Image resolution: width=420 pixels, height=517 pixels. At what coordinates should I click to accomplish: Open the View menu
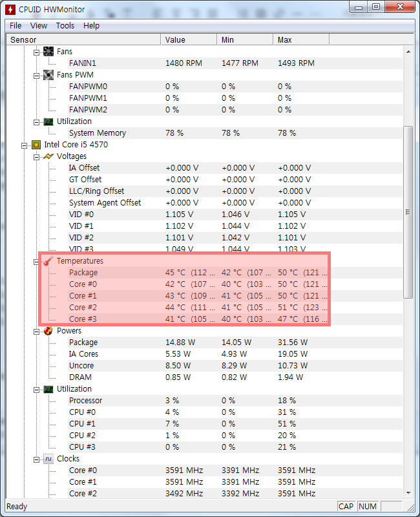(39, 26)
